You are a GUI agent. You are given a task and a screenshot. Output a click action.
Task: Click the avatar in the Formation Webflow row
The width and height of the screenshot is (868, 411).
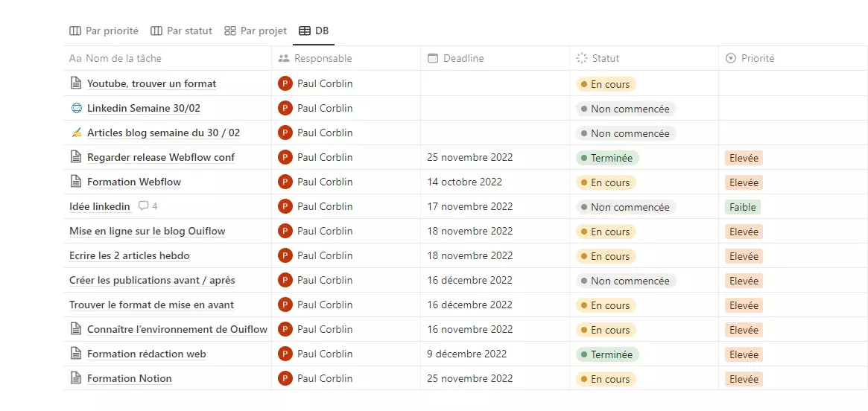pyautogui.click(x=285, y=182)
